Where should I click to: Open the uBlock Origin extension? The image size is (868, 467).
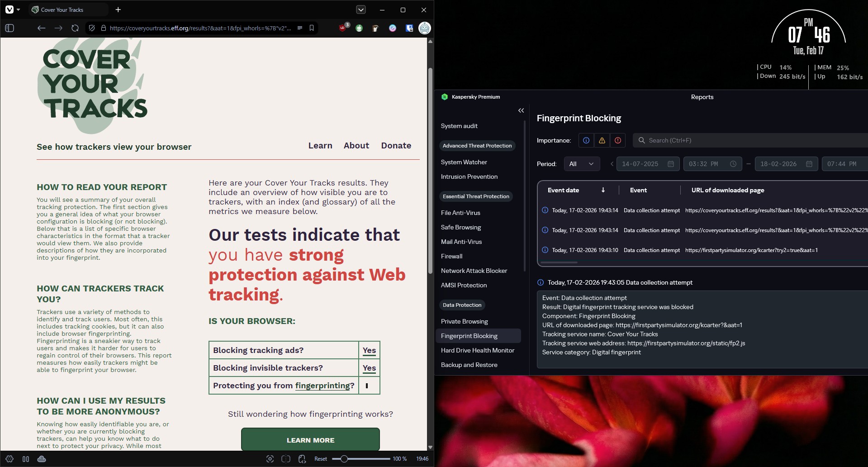[x=343, y=28]
